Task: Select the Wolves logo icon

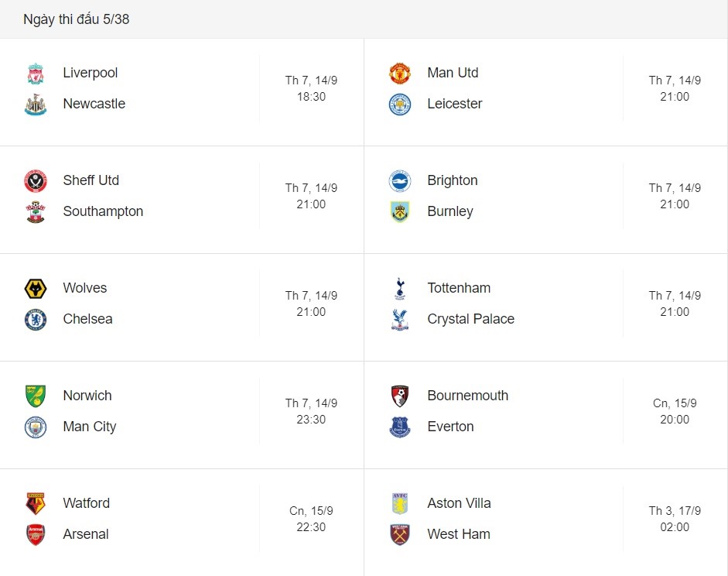Action: point(36,289)
